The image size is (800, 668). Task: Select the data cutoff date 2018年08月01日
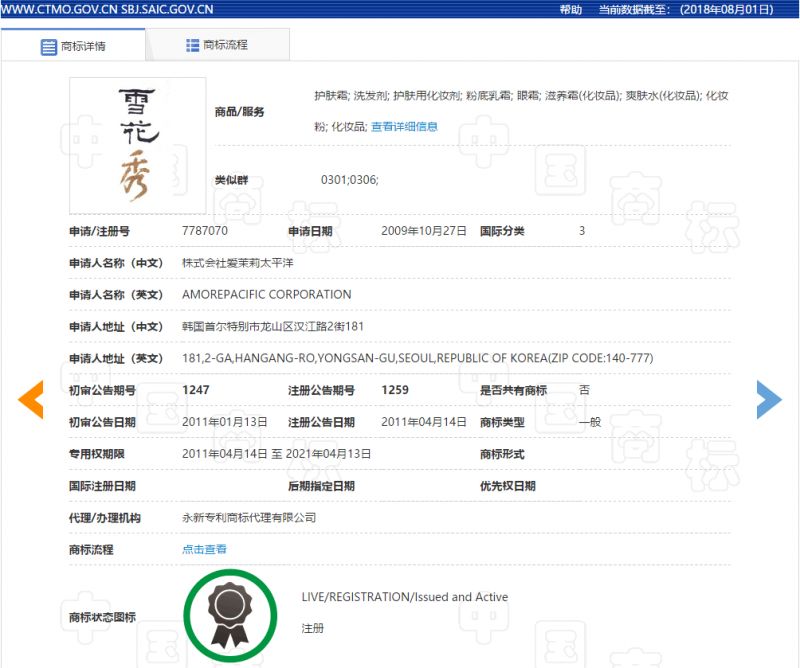click(x=726, y=9)
